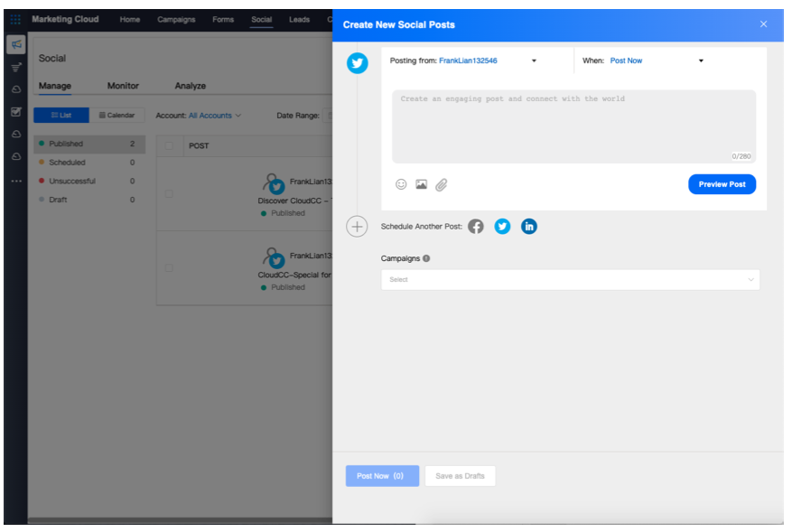The height and width of the screenshot is (532, 792).
Task: Click Twitter icon beside Schedule Another Post
Action: pyautogui.click(x=502, y=227)
